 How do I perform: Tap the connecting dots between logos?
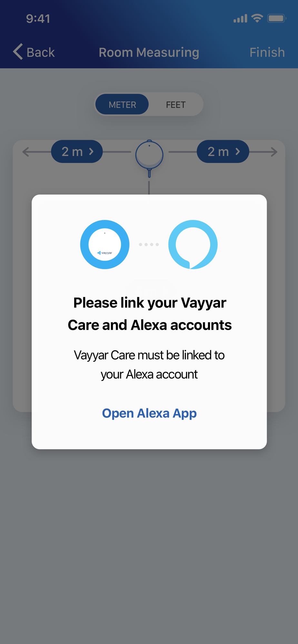(x=149, y=244)
